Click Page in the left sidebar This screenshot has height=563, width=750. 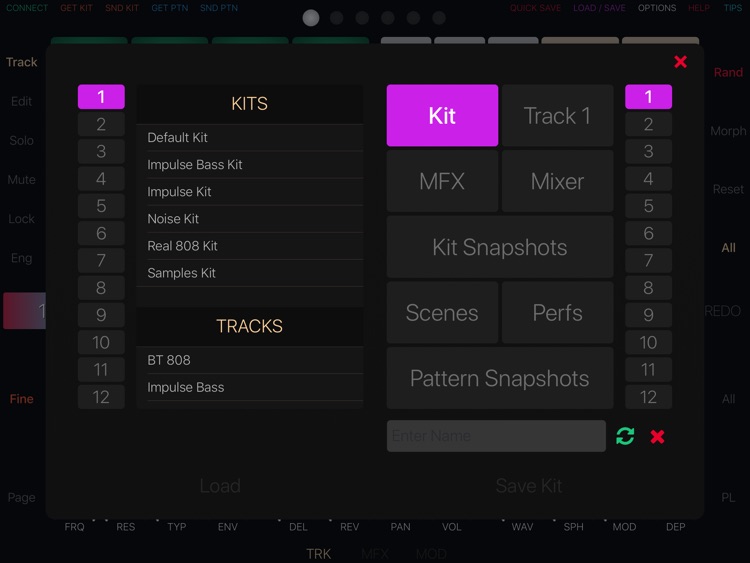pyautogui.click(x=22, y=497)
